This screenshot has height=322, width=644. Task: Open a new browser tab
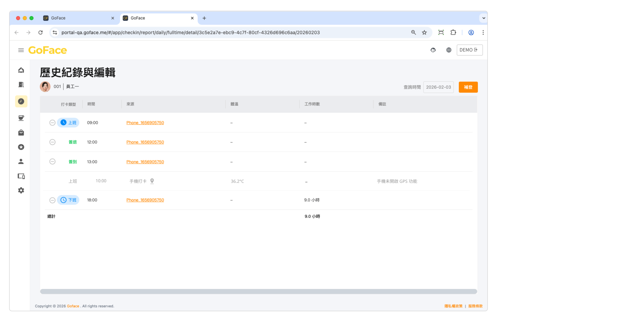click(x=204, y=18)
